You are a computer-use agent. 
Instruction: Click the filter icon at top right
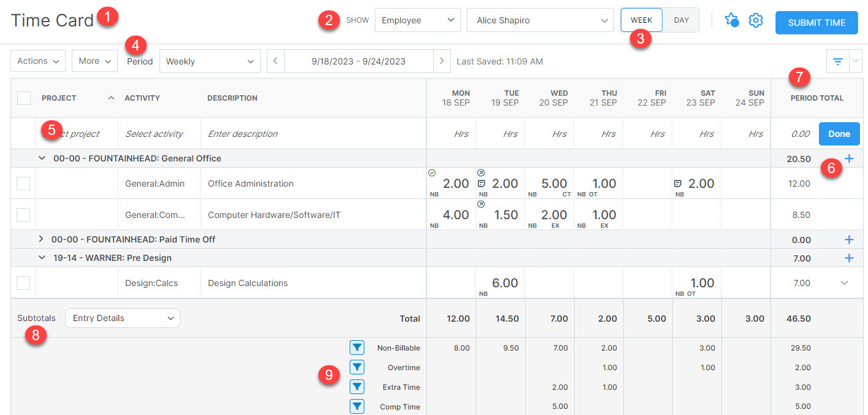(837, 61)
